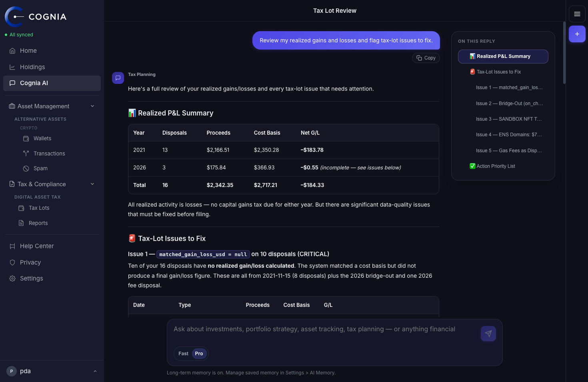Expand the pda user account menu
The height and width of the screenshot is (382, 588).
click(x=52, y=371)
